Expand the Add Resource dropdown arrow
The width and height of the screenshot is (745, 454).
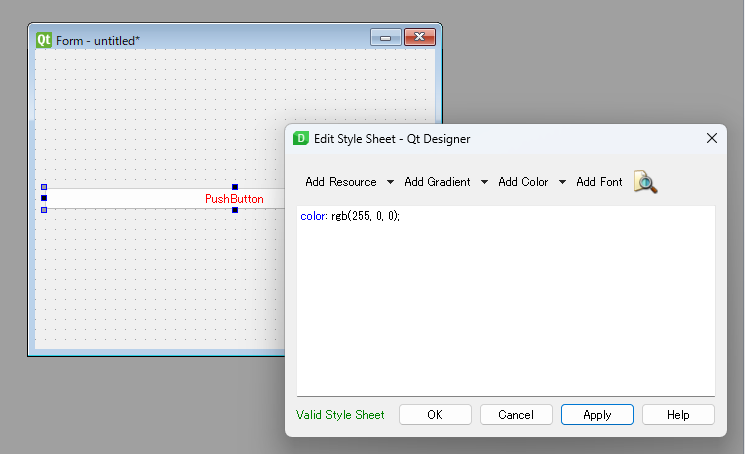390,182
